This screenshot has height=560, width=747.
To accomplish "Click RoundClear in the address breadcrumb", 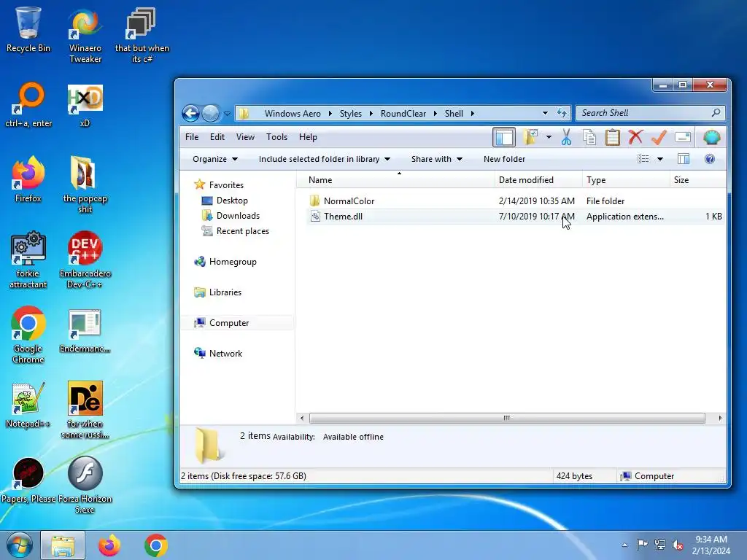I will click(x=403, y=113).
